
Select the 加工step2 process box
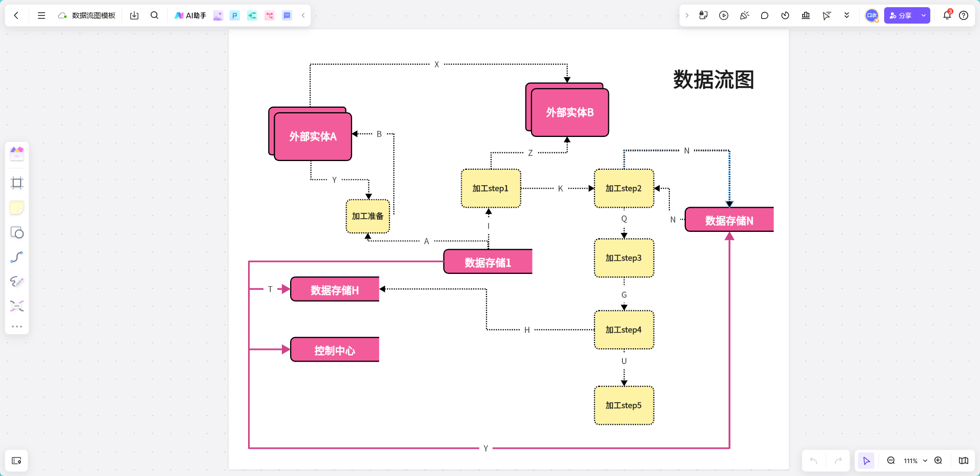624,188
